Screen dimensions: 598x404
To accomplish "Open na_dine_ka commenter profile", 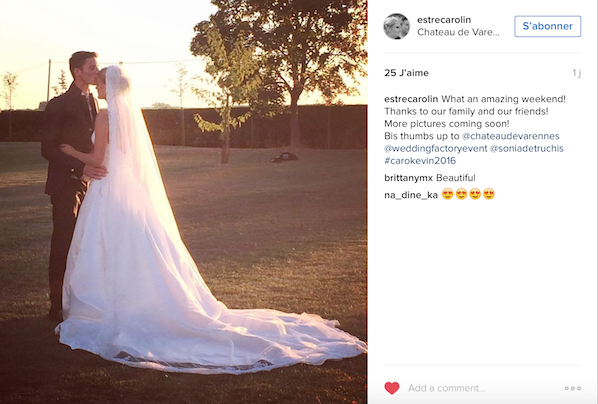I will click(411, 195).
